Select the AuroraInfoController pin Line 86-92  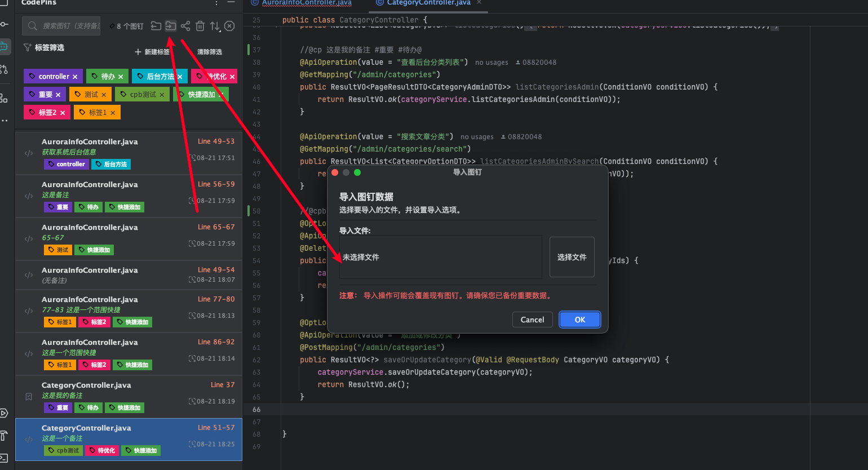[x=129, y=354]
